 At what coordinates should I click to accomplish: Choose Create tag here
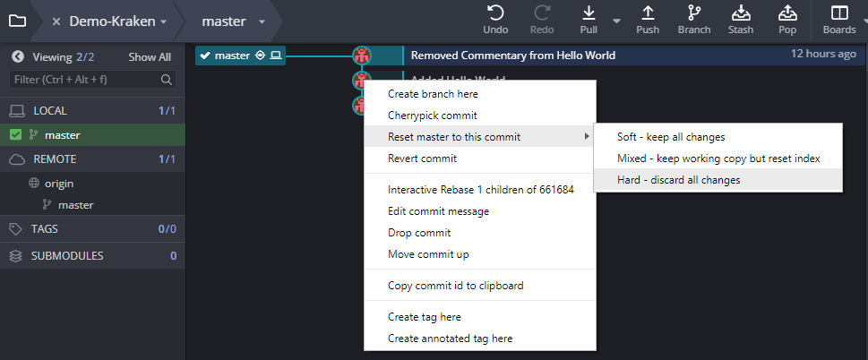click(x=480, y=317)
